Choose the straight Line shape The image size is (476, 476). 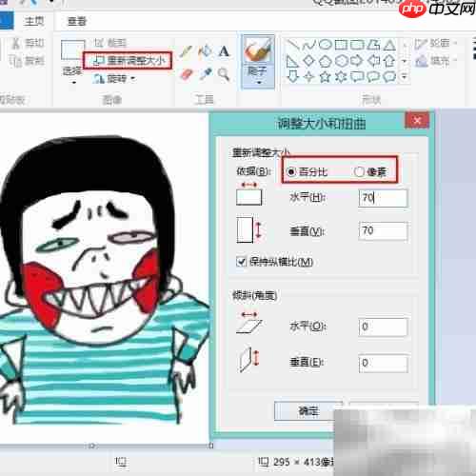click(293, 45)
